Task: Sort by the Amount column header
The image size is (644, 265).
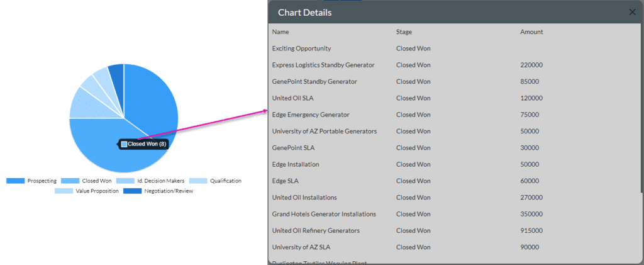Action: click(531, 31)
